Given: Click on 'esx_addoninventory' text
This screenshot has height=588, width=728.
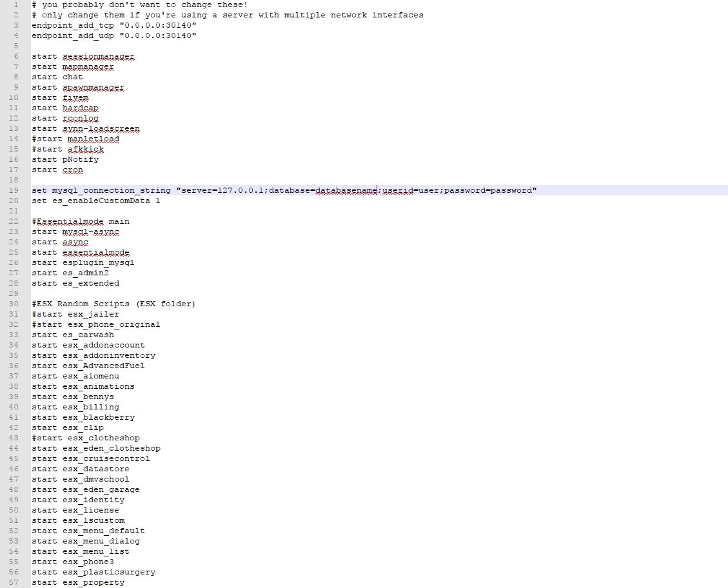Looking at the screenshot, I should (109, 355).
